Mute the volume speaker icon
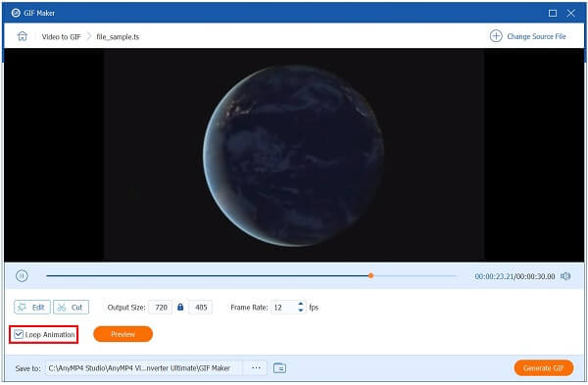The width and height of the screenshot is (588, 385). coord(565,276)
